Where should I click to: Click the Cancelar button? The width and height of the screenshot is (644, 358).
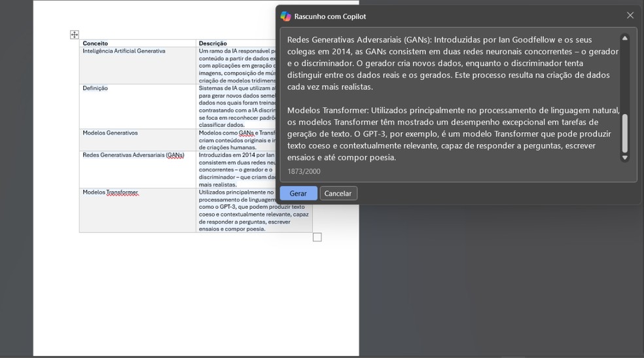point(338,193)
